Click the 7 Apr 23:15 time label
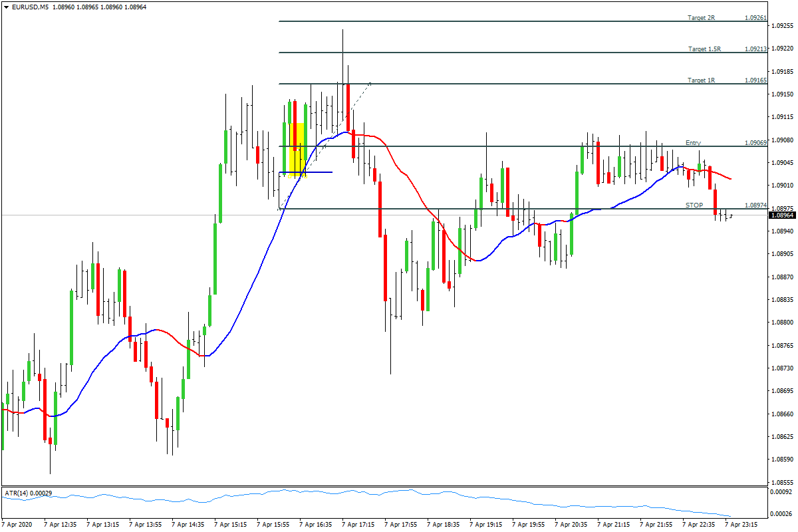This screenshot has height=532, width=798. 742,525
